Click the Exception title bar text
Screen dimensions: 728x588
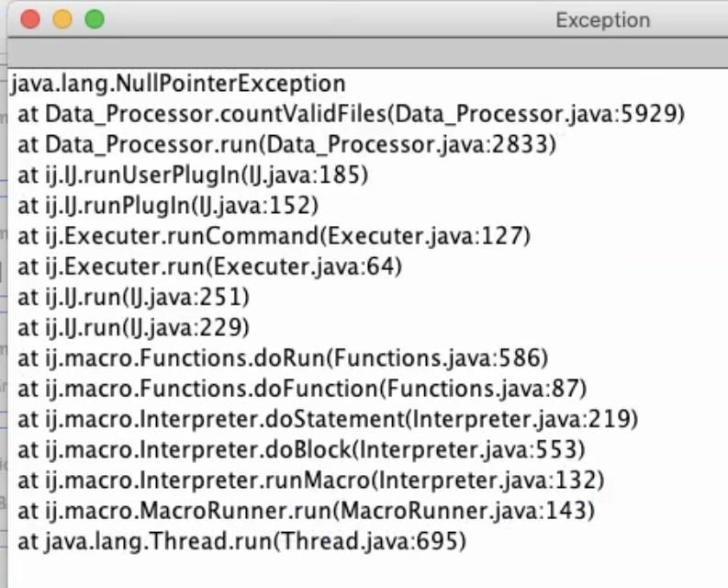[602, 20]
